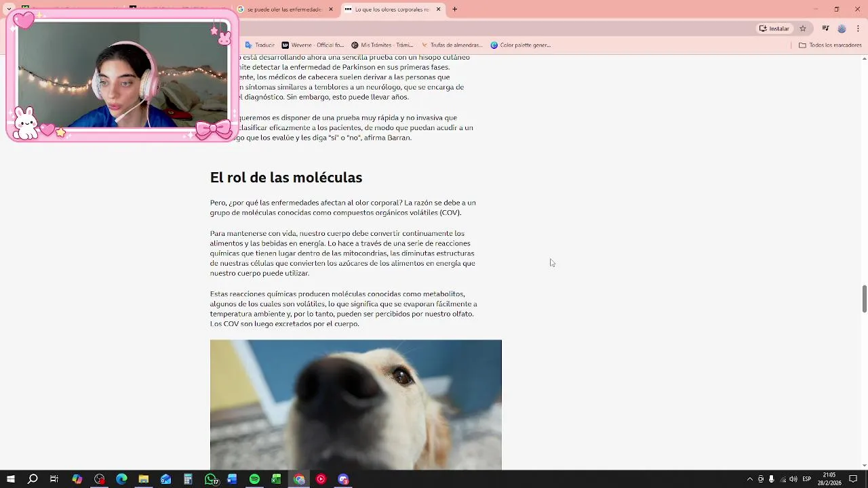Open the Chrome profile avatar
868x488 pixels.
[x=842, y=28]
